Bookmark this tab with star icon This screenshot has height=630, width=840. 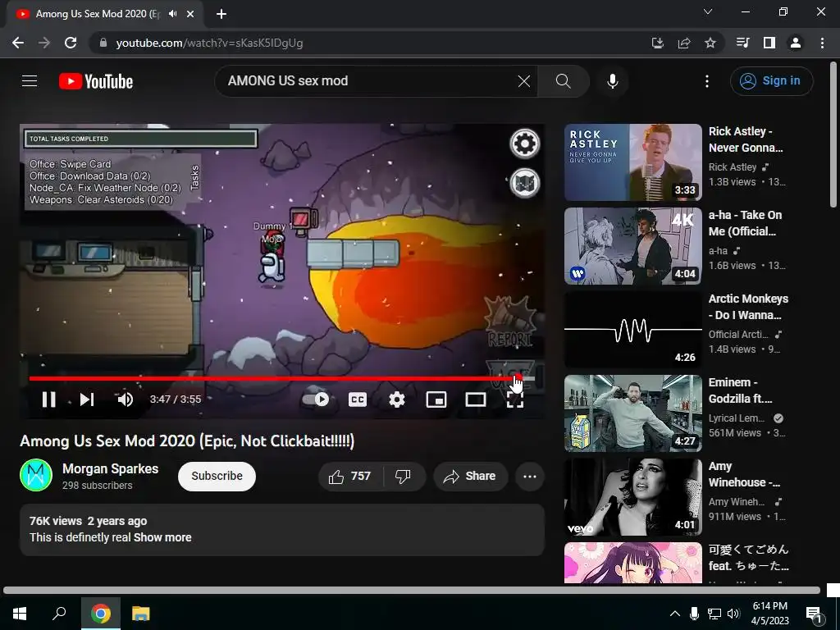coord(710,43)
